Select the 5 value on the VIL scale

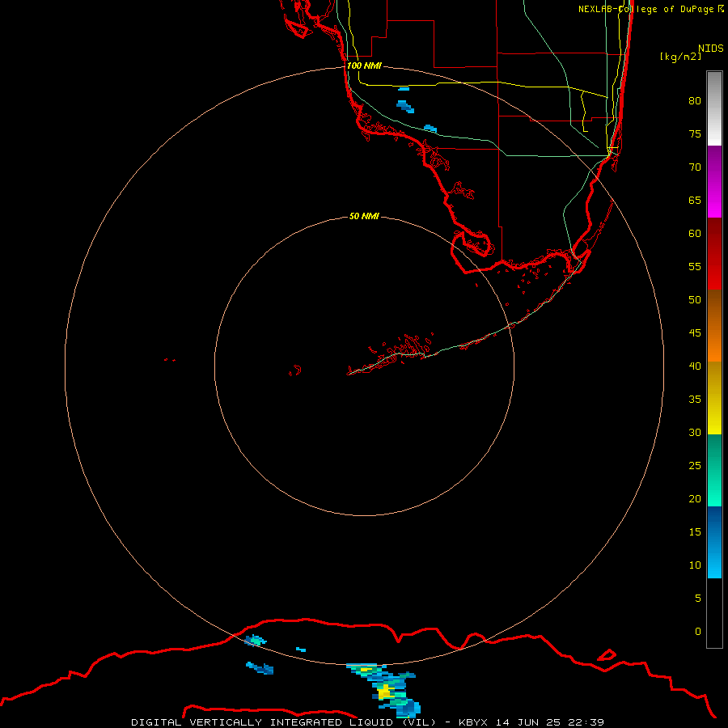[x=698, y=598]
